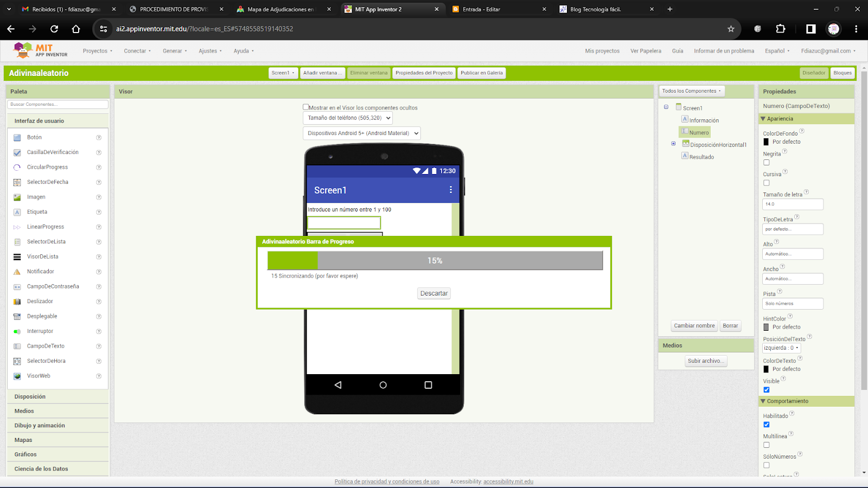Open Política de privacidad y condiciones link
Viewport: 868px width, 488px height.
387,481
